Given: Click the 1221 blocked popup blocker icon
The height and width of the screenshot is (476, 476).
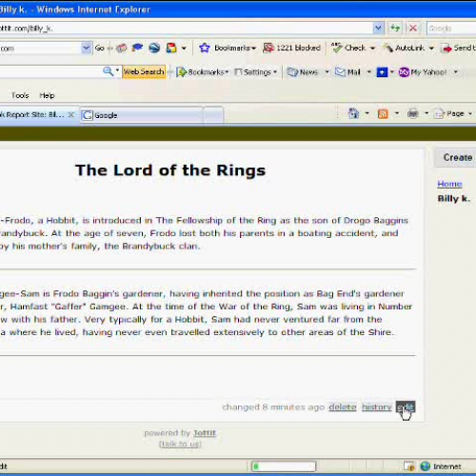Looking at the screenshot, I should (x=268, y=48).
